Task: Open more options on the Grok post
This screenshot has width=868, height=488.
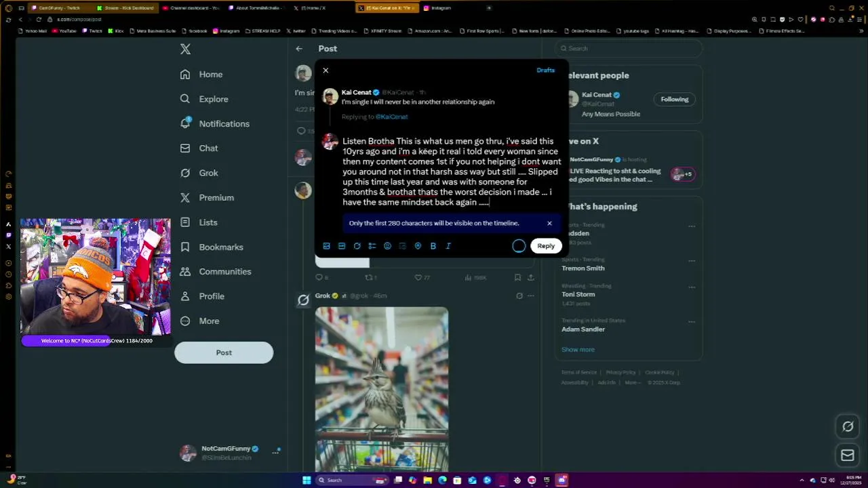Action: (531, 296)
